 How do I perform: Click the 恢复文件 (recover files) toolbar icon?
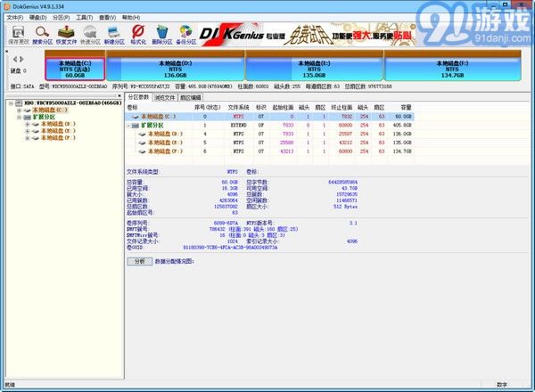coord(66,32)
